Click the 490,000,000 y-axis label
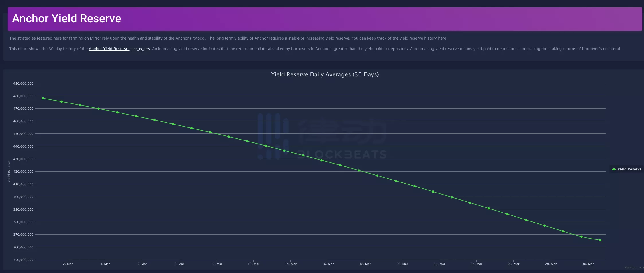This screenshot has width=644, height=273. pyautogui.click(x=23, y=83)
